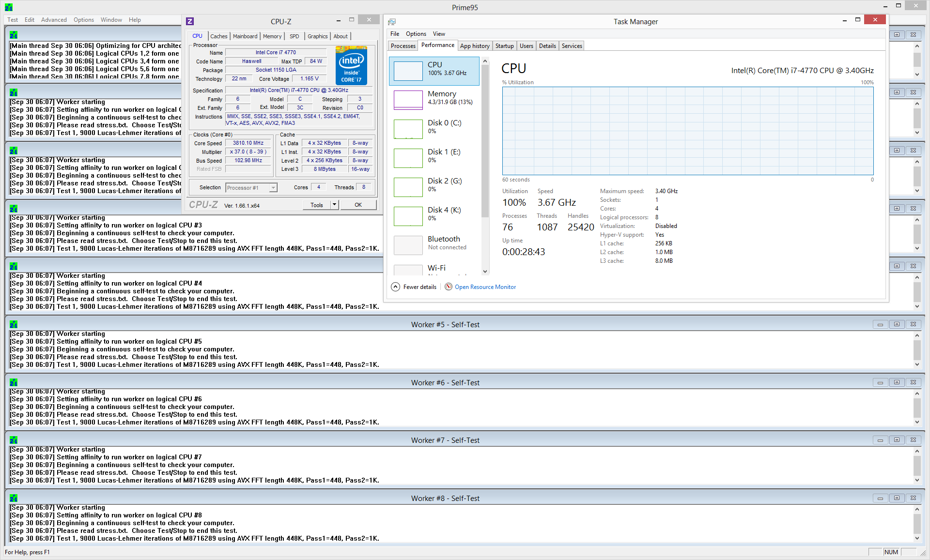Click the Resource Monitor gauge icon
The width and height of the screenshot is (930, 560).
(449, 287)
